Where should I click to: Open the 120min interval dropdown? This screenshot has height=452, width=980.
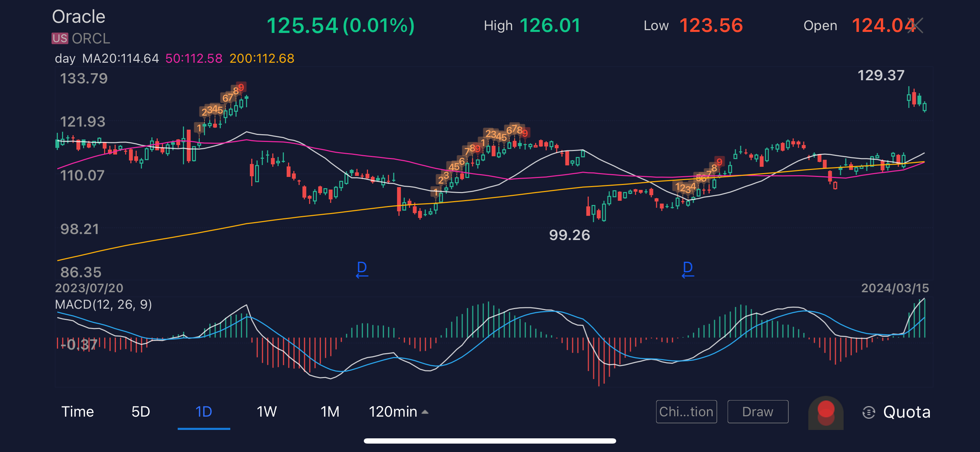coord(393,412)
